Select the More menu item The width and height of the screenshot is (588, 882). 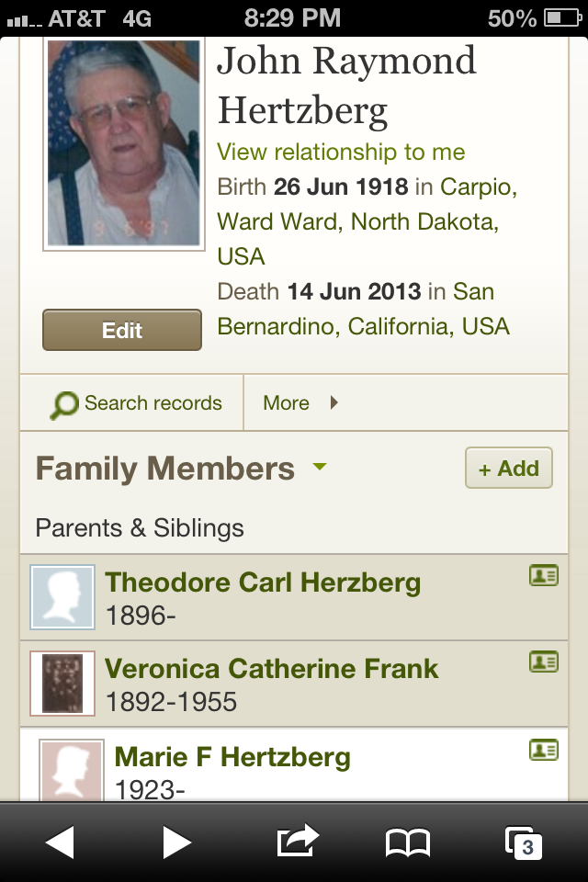coord(287,402)
